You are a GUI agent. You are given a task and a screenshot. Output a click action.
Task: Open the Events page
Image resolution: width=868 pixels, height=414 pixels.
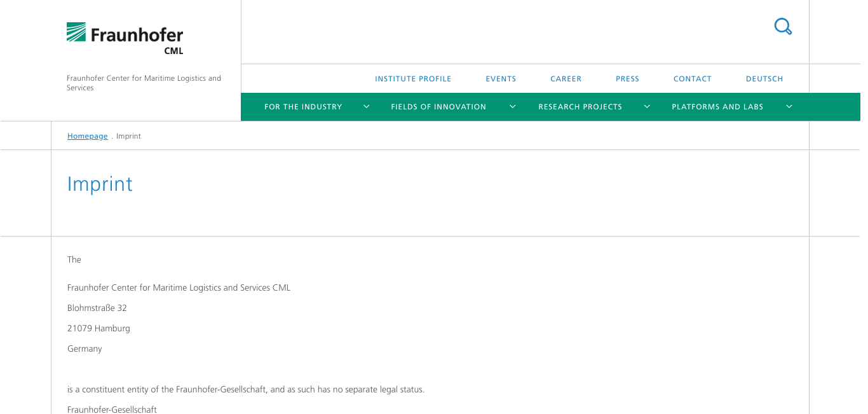coord(501,79)
